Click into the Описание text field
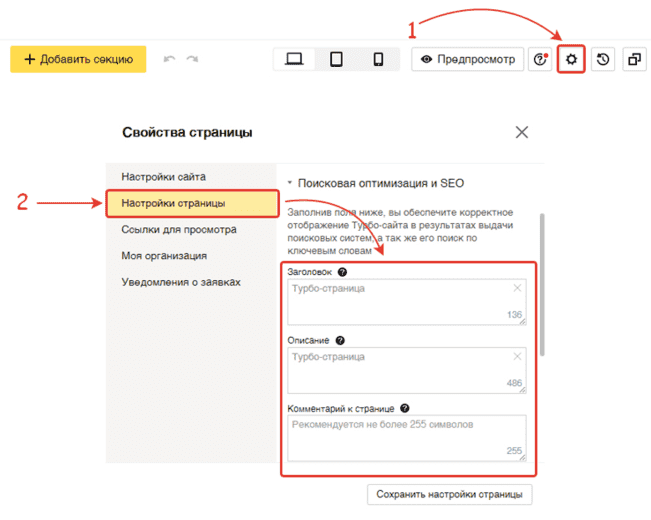 (407, 370)
